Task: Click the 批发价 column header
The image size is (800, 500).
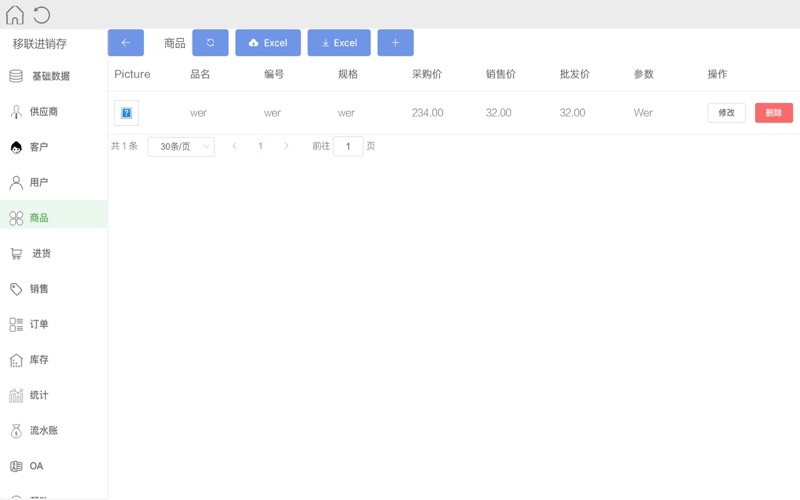Action: (575, 74)
